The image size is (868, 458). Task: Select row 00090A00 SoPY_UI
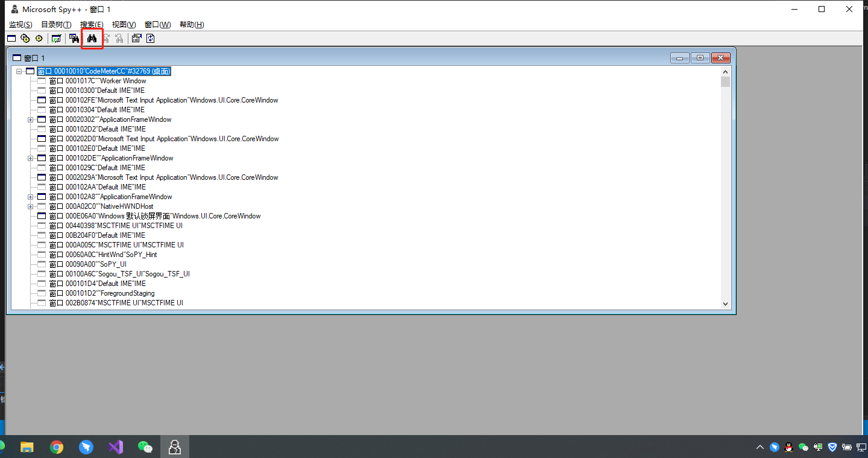point(88,264)
